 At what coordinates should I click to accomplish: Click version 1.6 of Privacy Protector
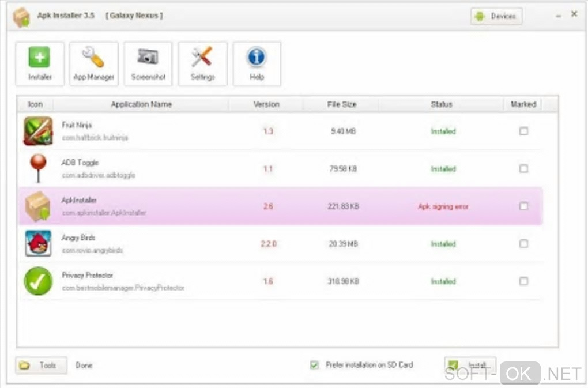tap(268, 281)
